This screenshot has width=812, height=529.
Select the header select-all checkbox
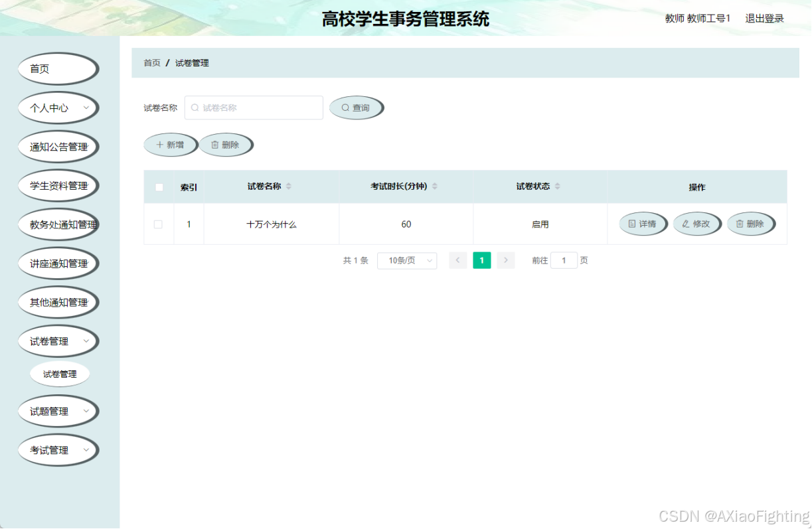(x=159, y=187)
